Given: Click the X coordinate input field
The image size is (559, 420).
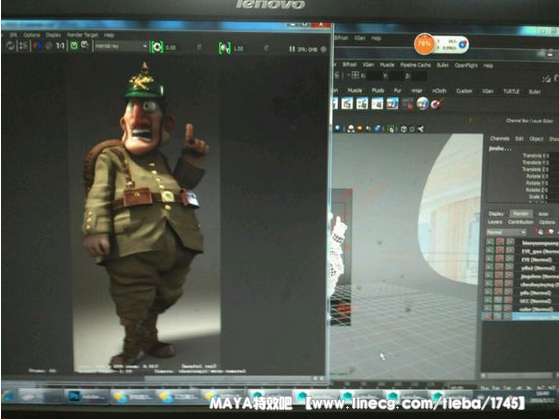Looking at the screenshot, I should tap(374, 76).
